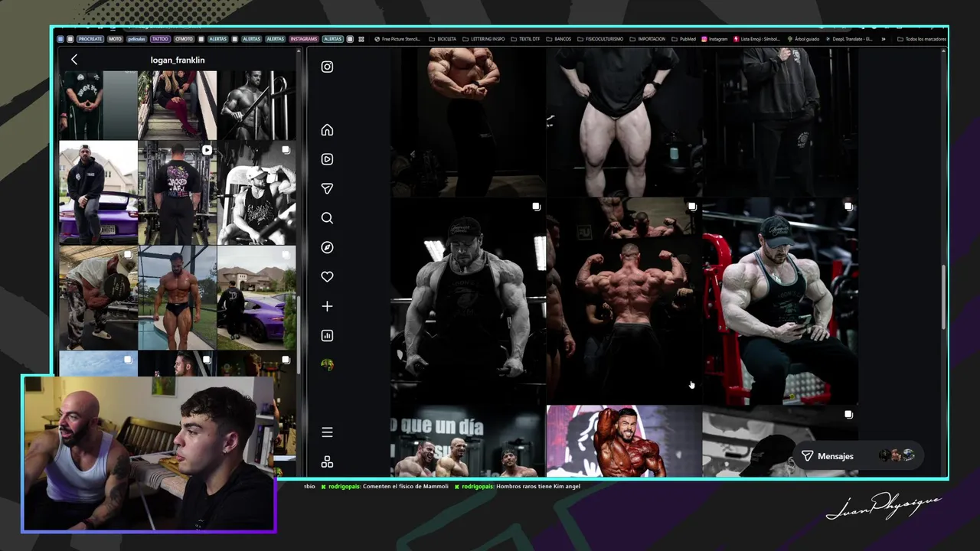Expand the TATTOO tab group

tap(160, 39)
